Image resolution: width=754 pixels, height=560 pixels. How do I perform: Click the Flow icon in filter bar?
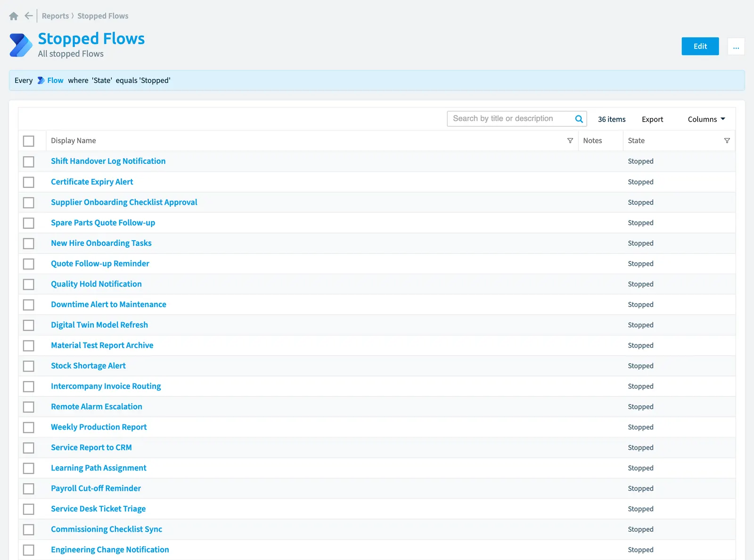[41, 81]
